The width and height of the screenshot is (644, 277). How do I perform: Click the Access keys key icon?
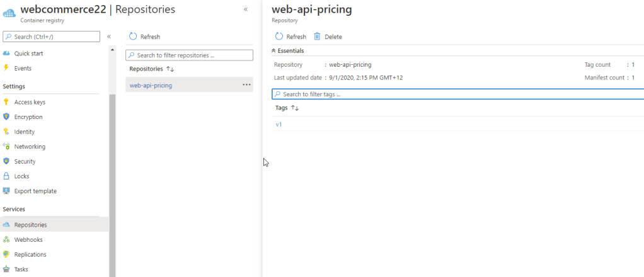coord(6,102)
